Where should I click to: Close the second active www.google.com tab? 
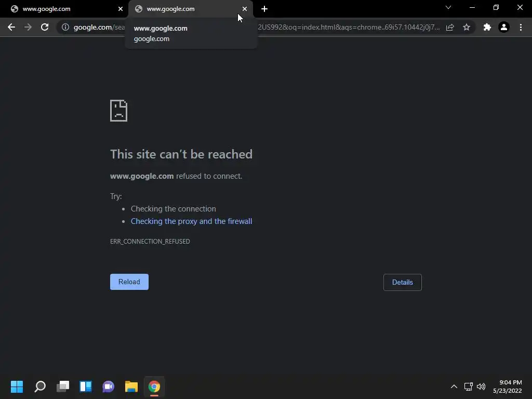245,9
